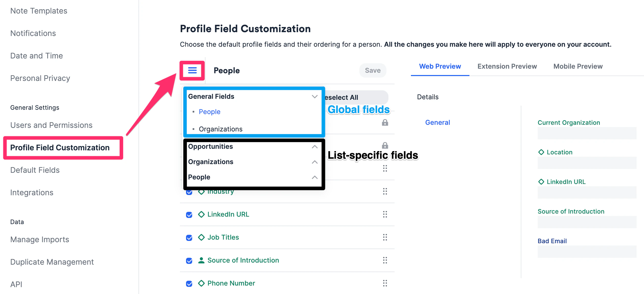Viewport: 644px width, 294px height.
Task: Open Users and Permissions settings
Action: (x=51, y=125)
